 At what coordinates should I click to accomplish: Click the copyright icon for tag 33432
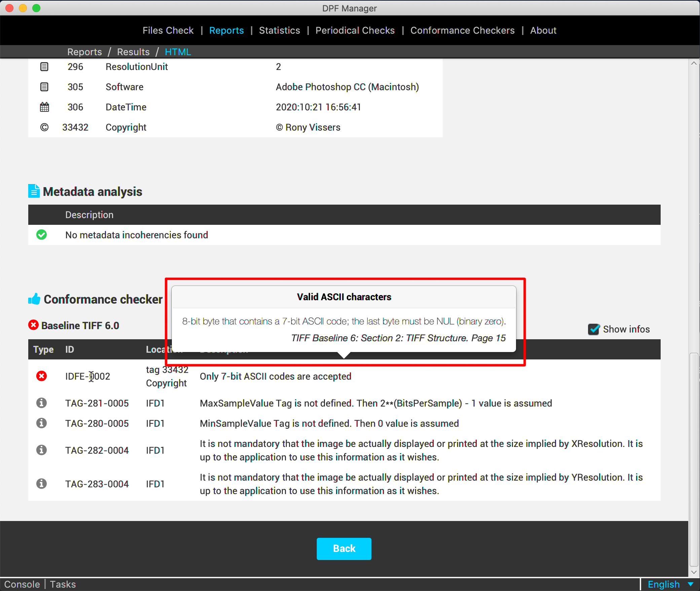(44, 127)
